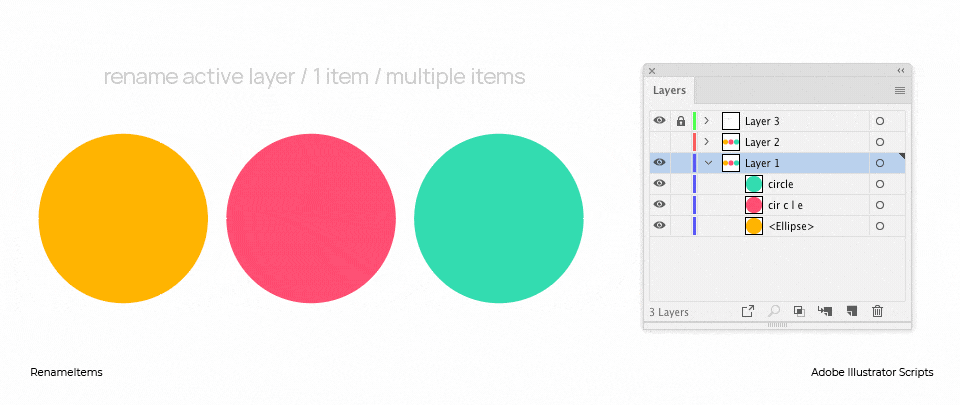This screenshot has height=405, width=960.
Task: Select the 'cir c l e' sublayer name
Action: coord(785,206)
